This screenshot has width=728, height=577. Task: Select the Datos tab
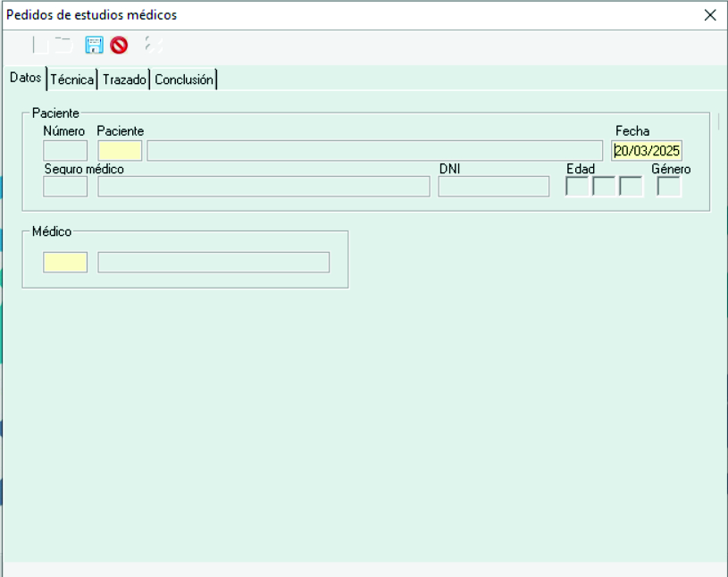coord(25,79)
